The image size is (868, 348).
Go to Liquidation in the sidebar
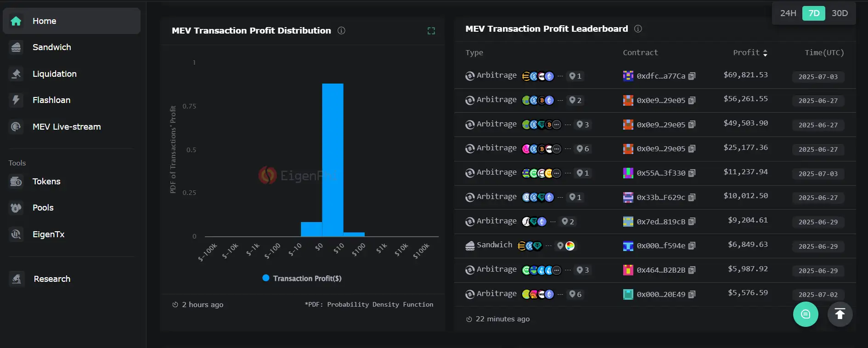pyautogui.click(x=54, y=74)
